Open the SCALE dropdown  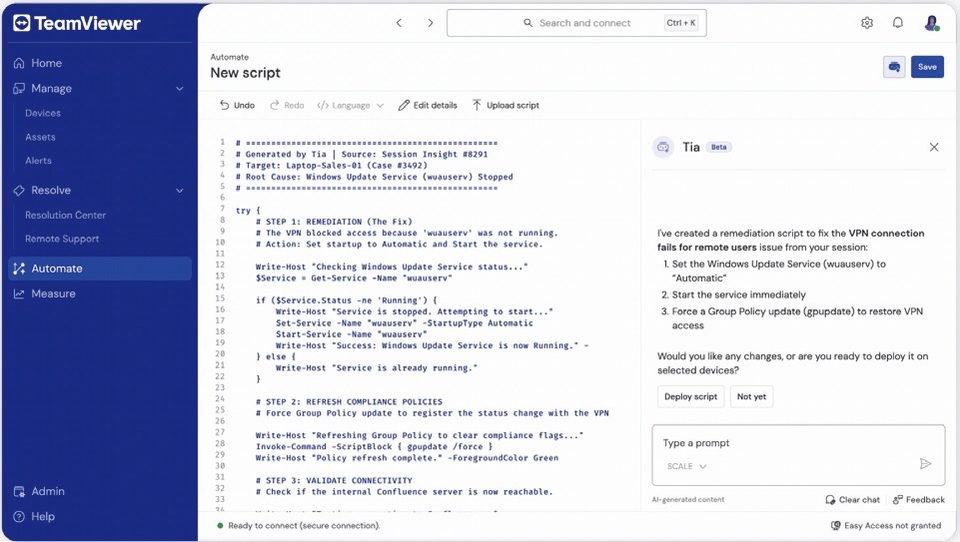pyautogui.click(x=686, y=467)
